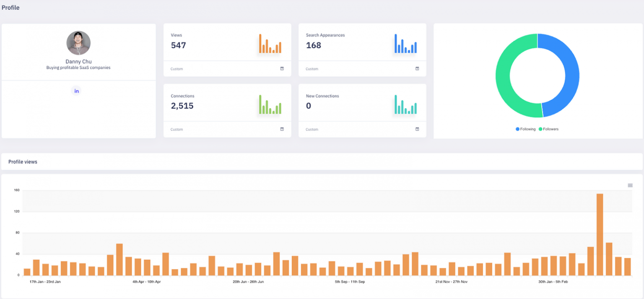Screen dimensions: 644x299
Task: Click the Profile views section header
Action: click(x=23, y=161)
